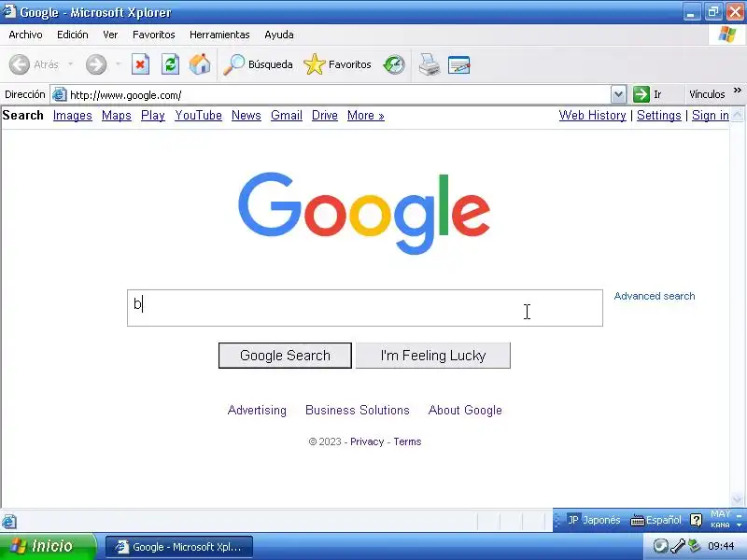Click the Edit page icon in toolbar
747x560 pixels.
(x=458, y=64)
